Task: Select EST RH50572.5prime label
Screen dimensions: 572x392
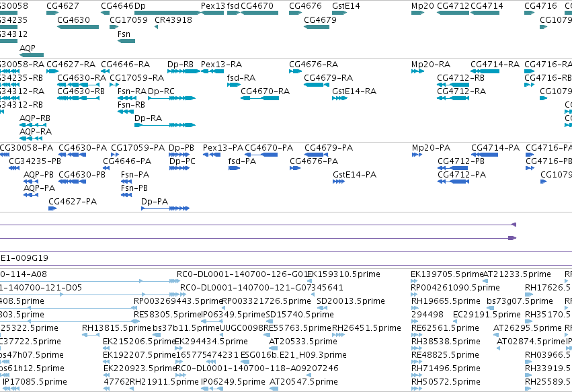Action: click(x=446, y=382)
